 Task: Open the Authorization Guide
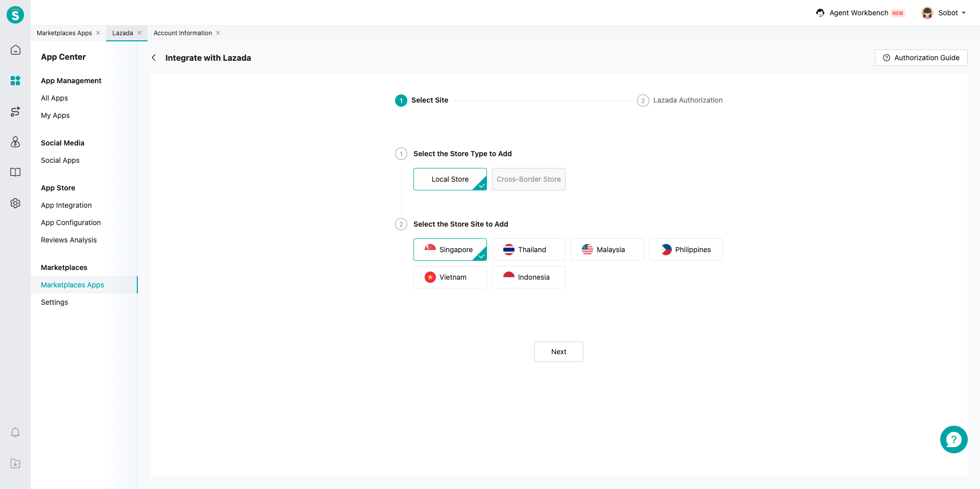click(x=921, y=58)
